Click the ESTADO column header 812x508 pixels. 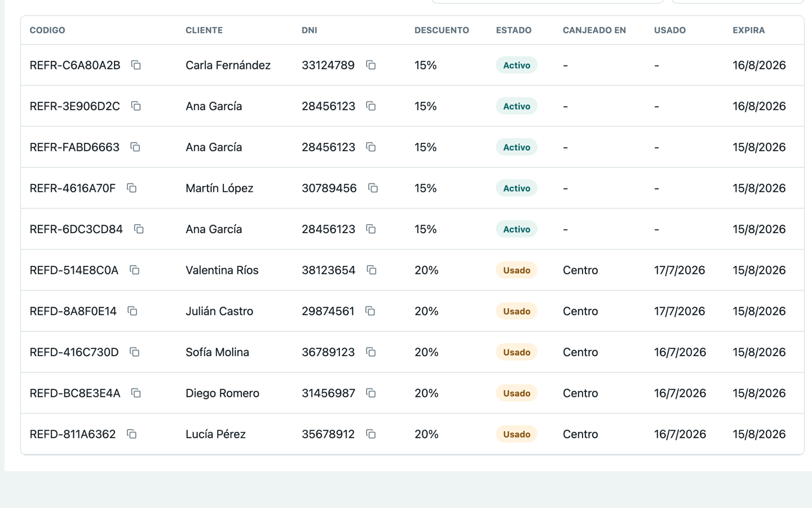coord(514,30)
